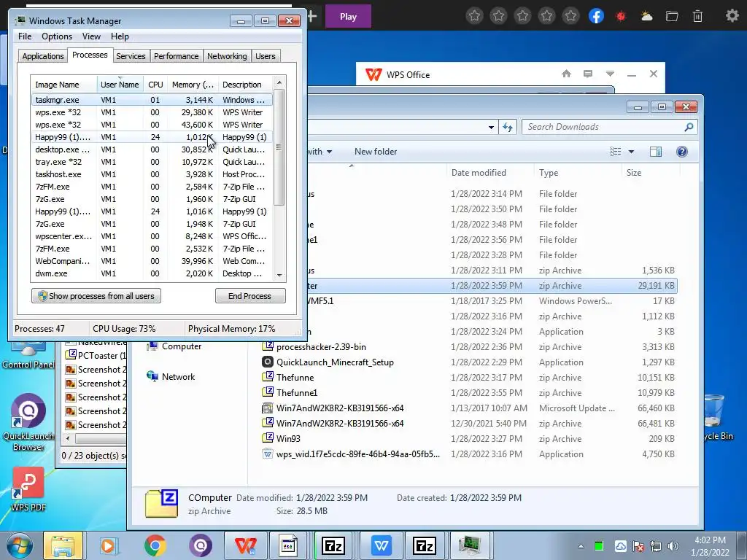The image size is (747, 560).
Task: Switch to Performance tab
Action: (x=177, y=56)
